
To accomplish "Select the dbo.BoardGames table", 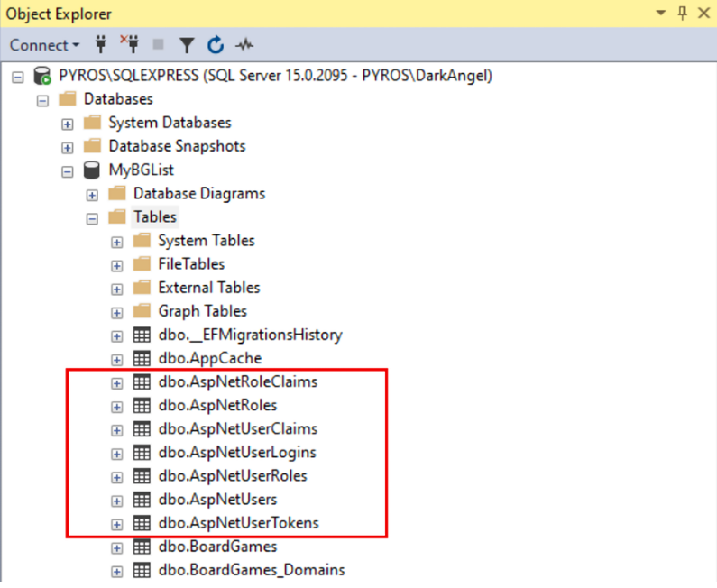I will (217, 547).
